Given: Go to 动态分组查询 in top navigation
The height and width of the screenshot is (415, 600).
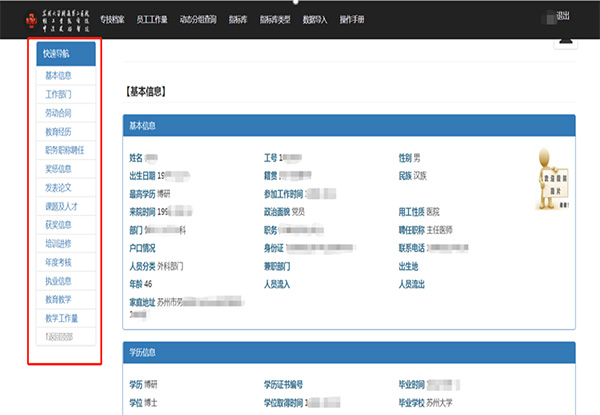Looking at the screenshot, I should (200, 19).
